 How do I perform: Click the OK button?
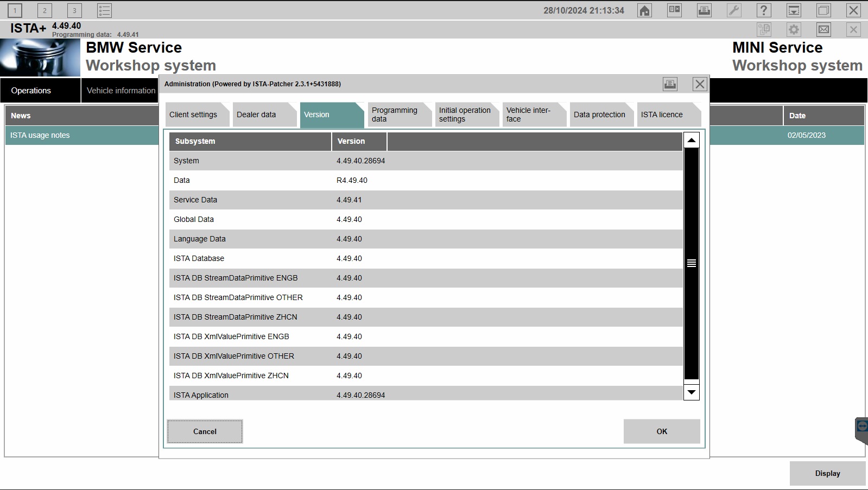tap(662, 431)
